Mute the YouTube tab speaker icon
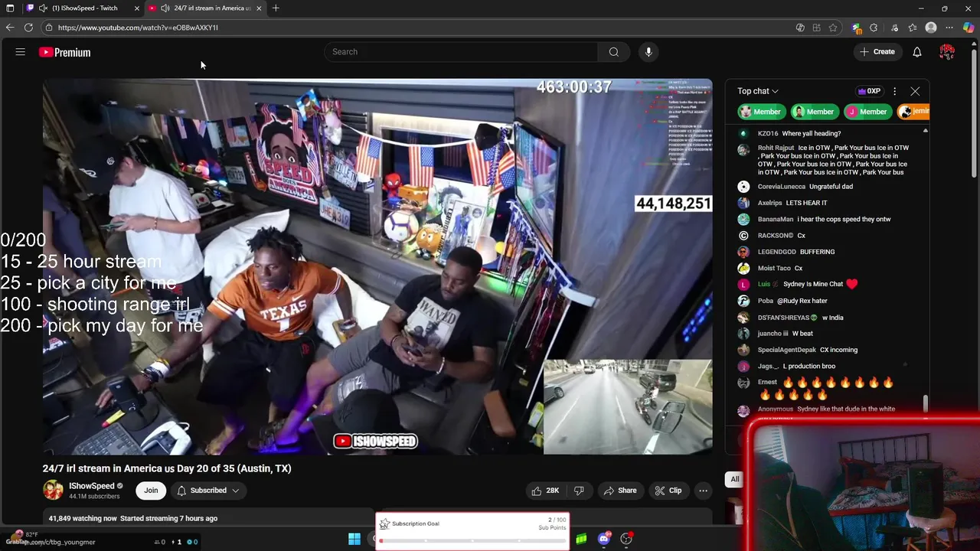Screen dimensions: 980x551 click(x=165, y=8)
